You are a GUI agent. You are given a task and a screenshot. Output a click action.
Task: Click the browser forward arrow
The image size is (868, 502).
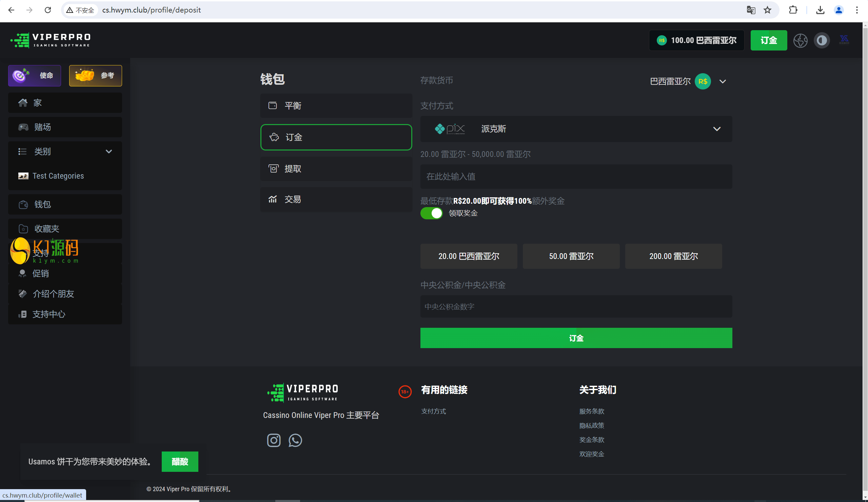pyautogui.click(x=29, y=10)
